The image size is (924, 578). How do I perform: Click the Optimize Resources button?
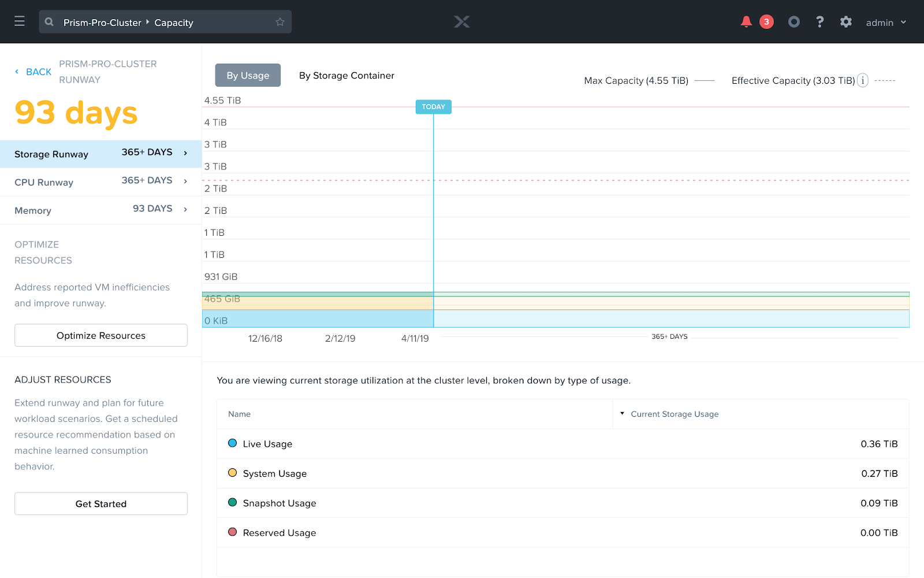pos(101,335)
